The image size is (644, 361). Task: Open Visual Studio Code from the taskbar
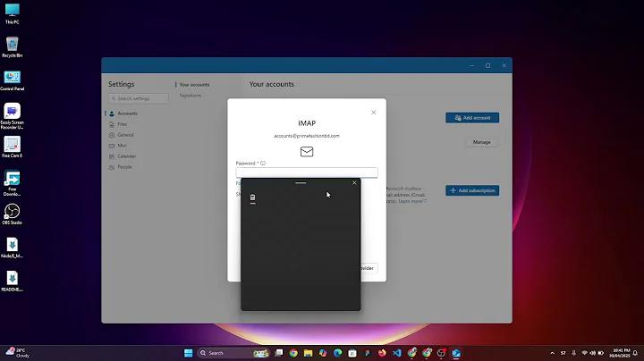point(397,353)
